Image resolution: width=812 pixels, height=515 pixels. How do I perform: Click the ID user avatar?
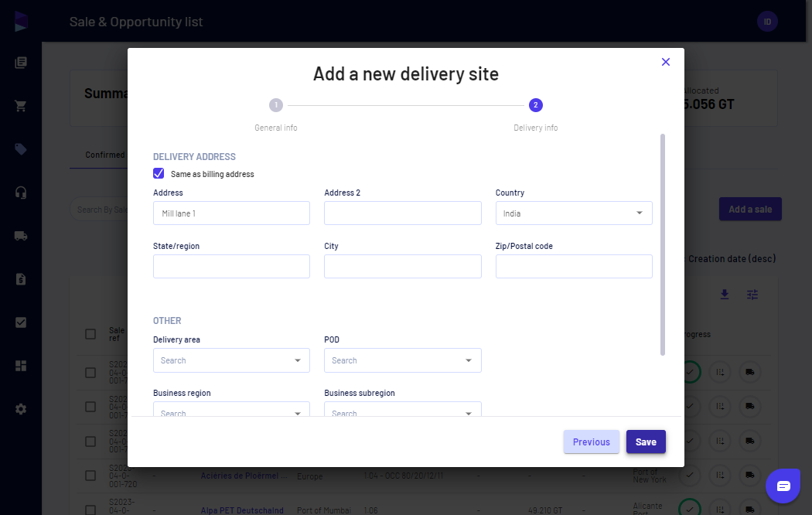[x=767, y=22]
